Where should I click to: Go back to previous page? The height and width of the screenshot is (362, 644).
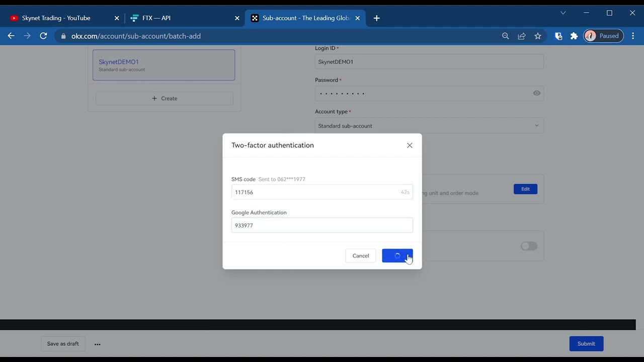pos(11,36)
